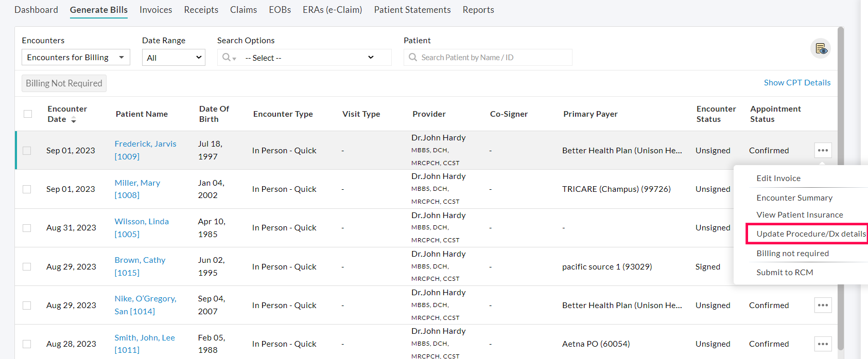Expand the Search Options Select dropdown

point(309,58)
